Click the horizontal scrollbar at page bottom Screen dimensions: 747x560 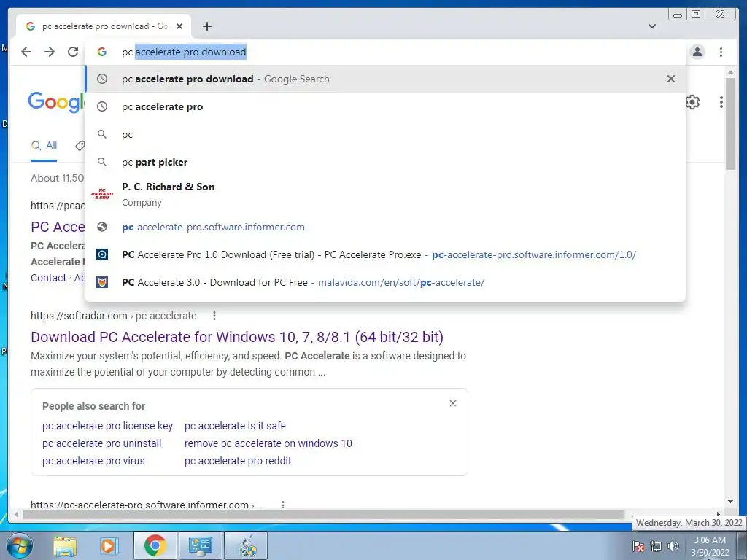tap(323, 514)
